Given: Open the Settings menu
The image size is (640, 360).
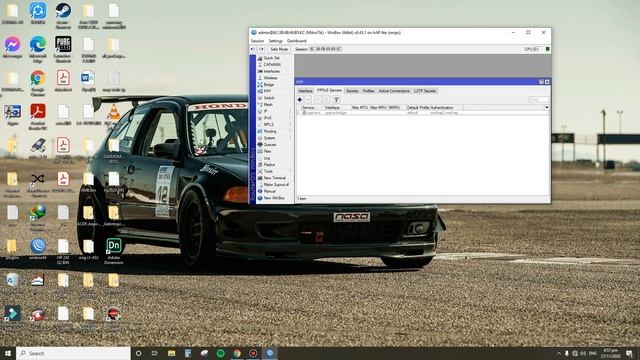Looking at the screenshot, I should tap(276, 41).
